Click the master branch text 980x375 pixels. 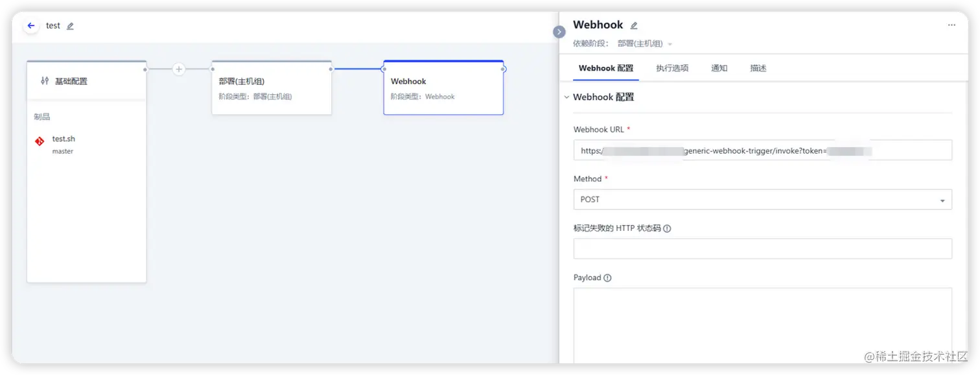(x=63, y=151)
